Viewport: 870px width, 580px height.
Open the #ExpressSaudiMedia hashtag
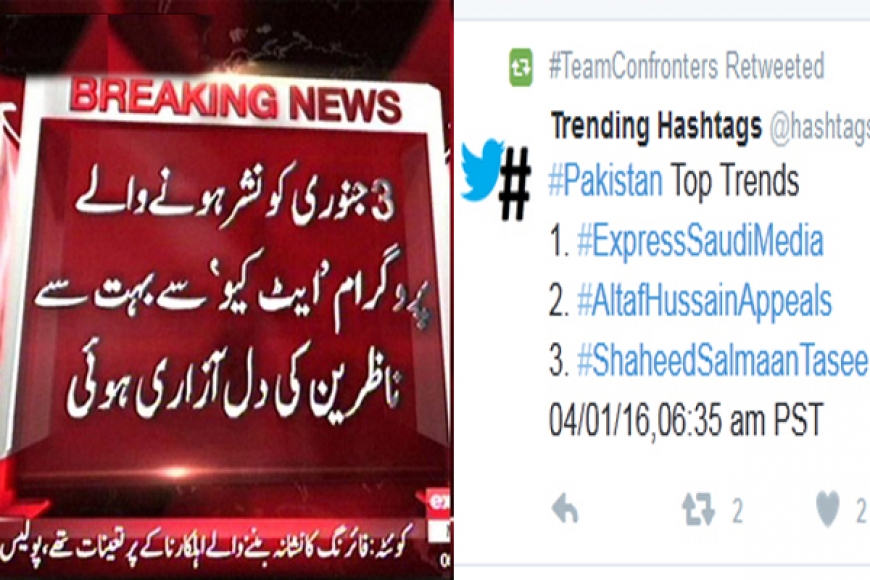[700, 242]
